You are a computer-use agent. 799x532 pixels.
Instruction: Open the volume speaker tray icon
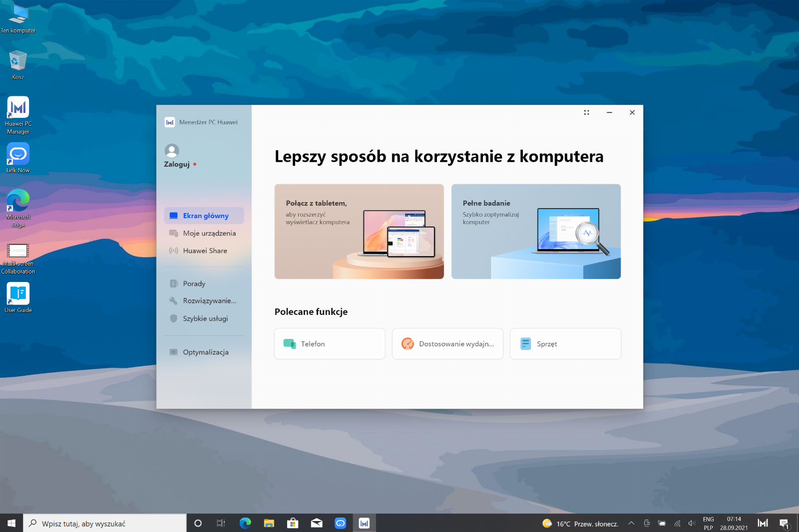coord(692,523)
